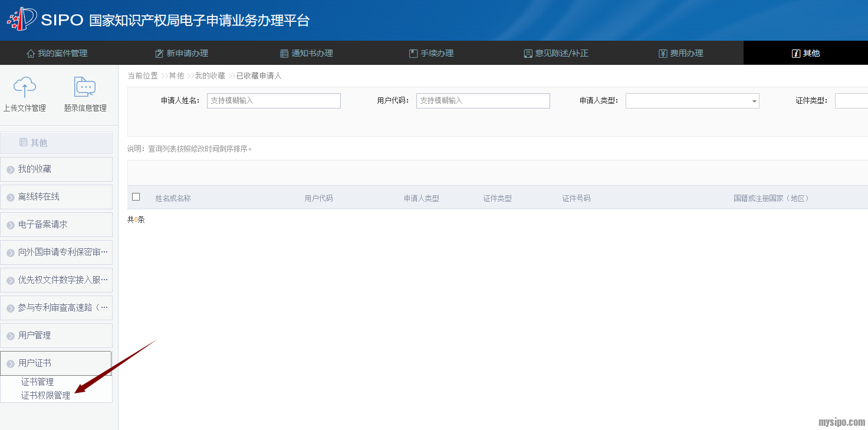
Task: Collapse the 用户证书 sidebar section
Action: (x=56, y=363)
